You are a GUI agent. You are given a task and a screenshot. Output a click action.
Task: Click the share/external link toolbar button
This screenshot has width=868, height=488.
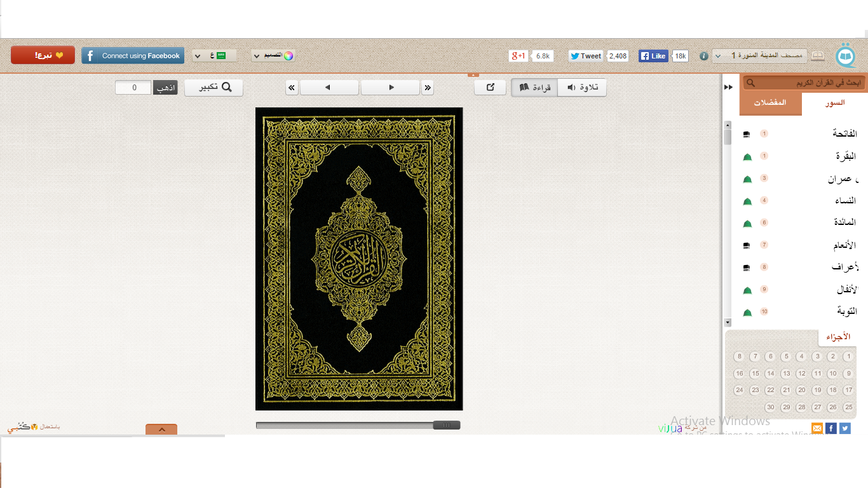(490, 88)
